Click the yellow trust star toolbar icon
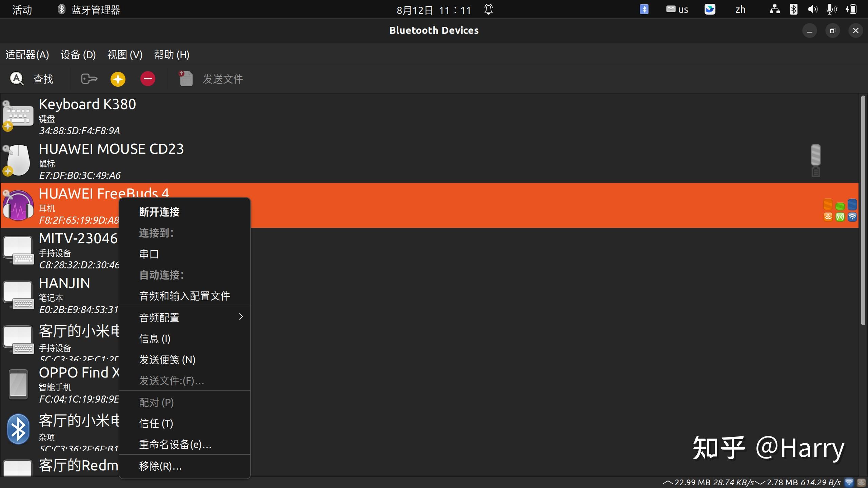This screenshot has height=488, width=868. click(x=118, y=79)
